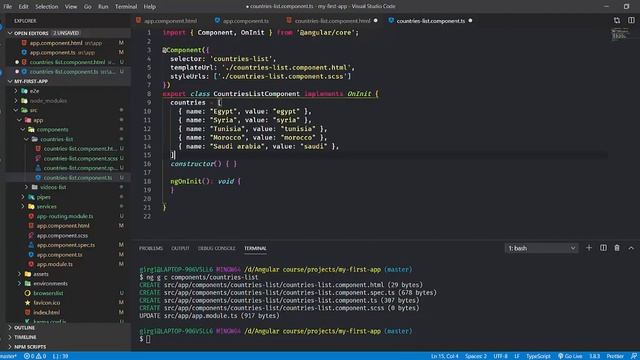Click the LF end-of-line setting
This screenshot has height=360, width=640.
517,356
